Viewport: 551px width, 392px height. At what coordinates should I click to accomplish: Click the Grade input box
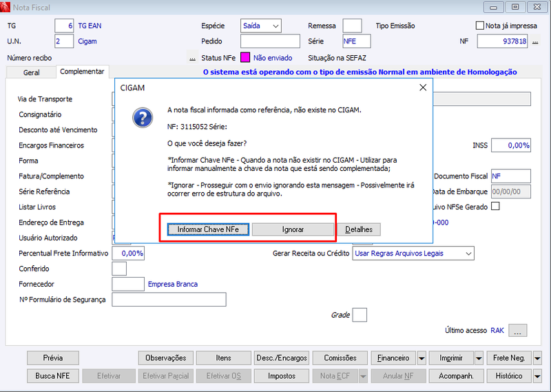[x=360, y=315]
